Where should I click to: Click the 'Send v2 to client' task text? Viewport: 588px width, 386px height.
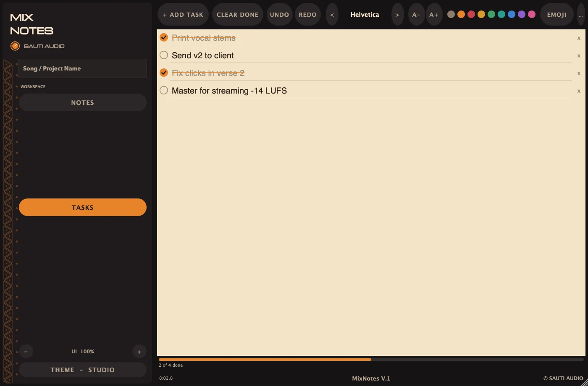click(203, 55)
